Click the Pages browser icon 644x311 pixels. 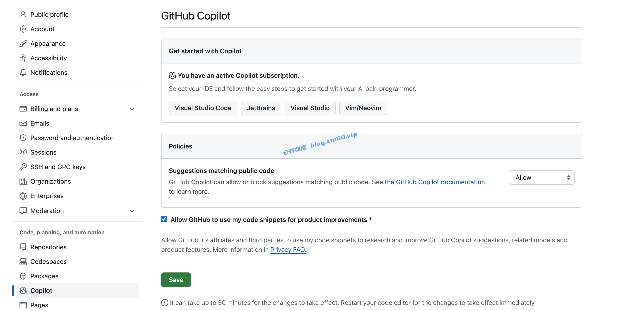tap(23, 305)
